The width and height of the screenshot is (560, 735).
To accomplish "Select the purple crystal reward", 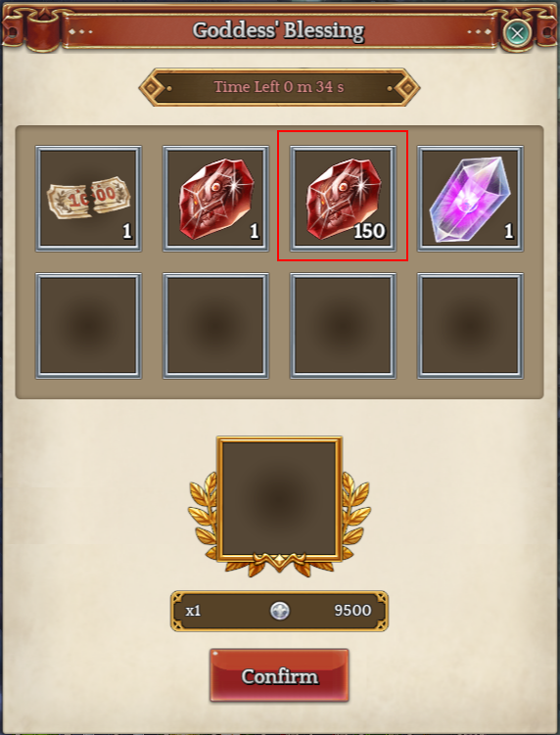I will 470,199.
